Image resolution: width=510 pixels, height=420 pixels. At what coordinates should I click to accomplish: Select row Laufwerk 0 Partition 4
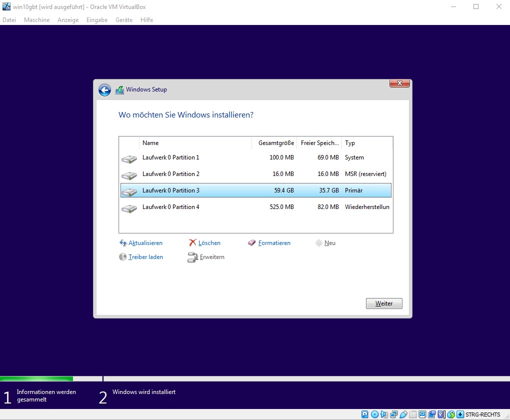[x=255, y=207]
